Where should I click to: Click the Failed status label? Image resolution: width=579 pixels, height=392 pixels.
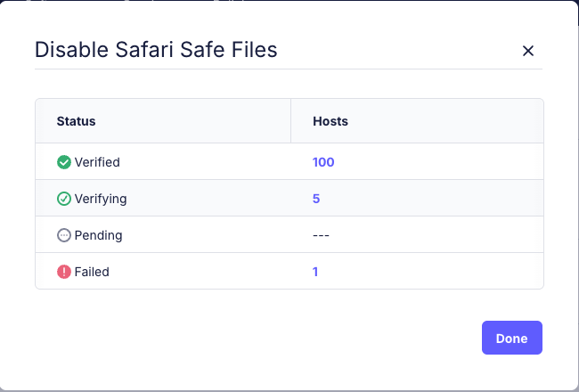92,272
